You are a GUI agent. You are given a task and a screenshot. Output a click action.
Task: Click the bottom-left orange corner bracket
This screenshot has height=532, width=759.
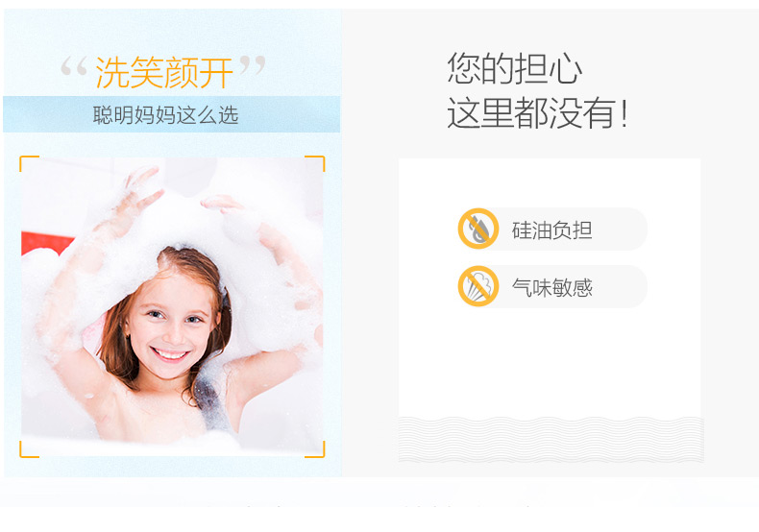(x=29, y=449)
